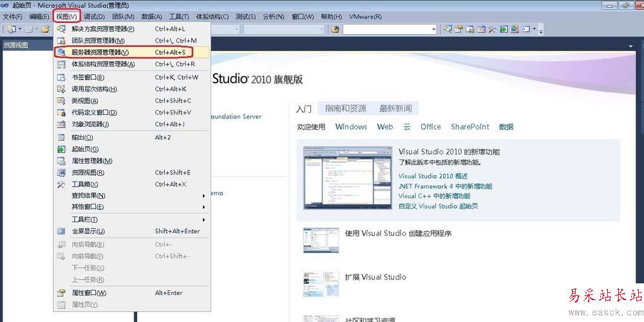Switch to the 指南和资源 tab
644x322 pixels.
click(x=345, y=108)
